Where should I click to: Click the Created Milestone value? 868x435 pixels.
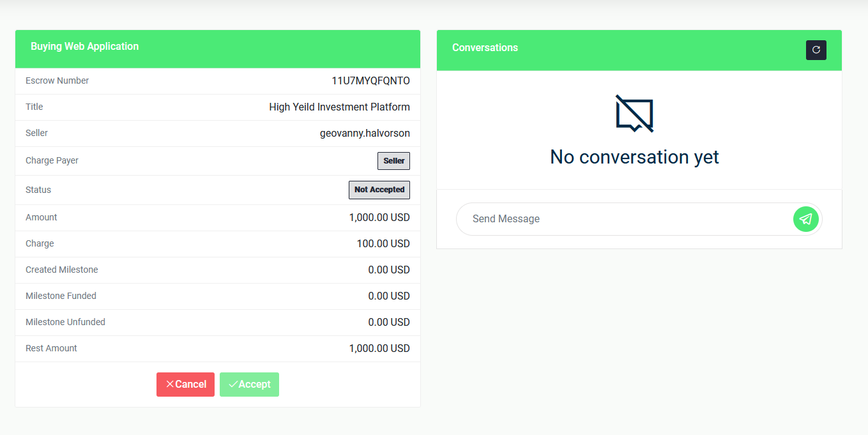pyautogui.click(x=389, y=270)
